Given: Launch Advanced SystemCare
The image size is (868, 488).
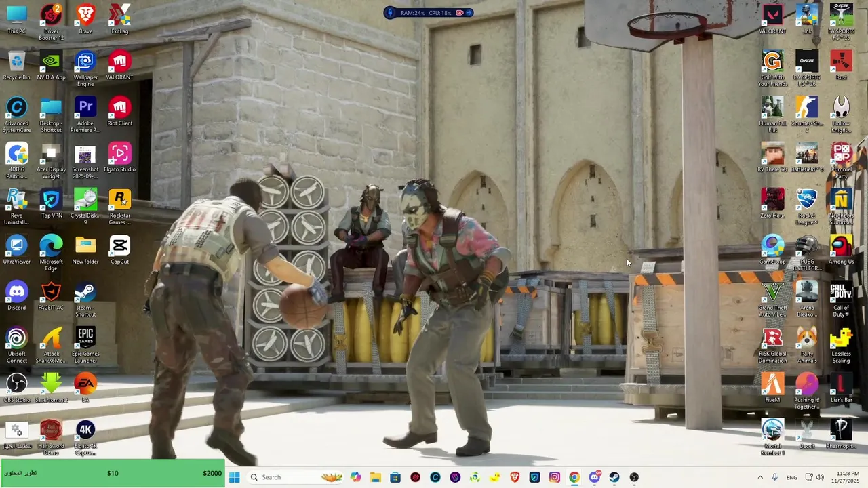Looking at the screenshot, I should pyautogui.click(x=17, y=114).
